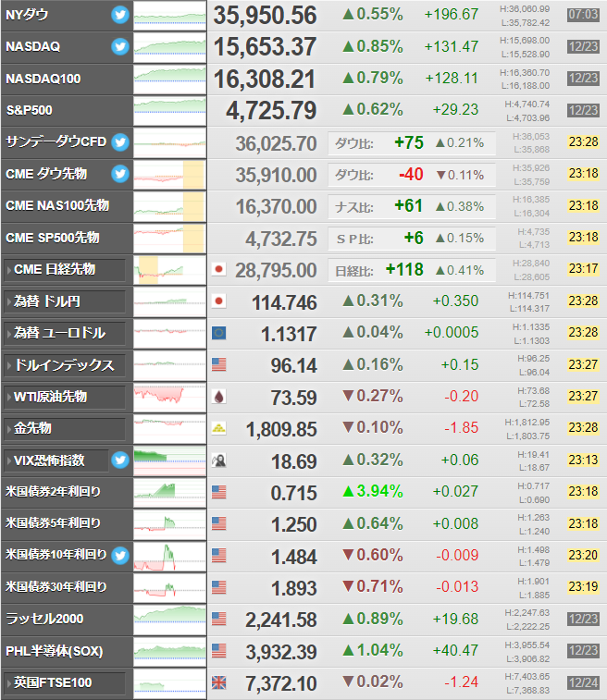Click the 日経比 +118 box

click(412, 270)
